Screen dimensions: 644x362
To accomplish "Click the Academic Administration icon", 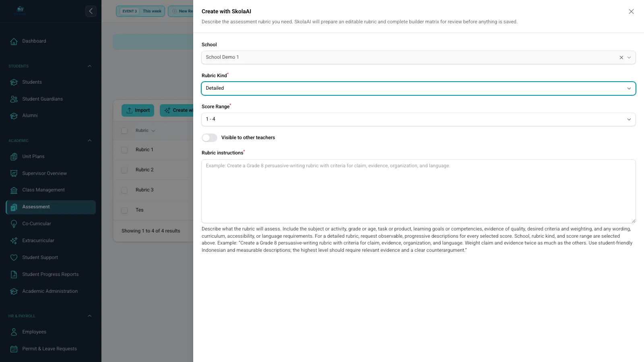I will coord(14,291).
